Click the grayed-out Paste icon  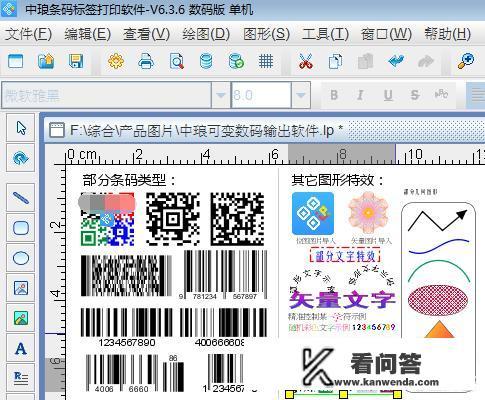(x=365, y=61)
